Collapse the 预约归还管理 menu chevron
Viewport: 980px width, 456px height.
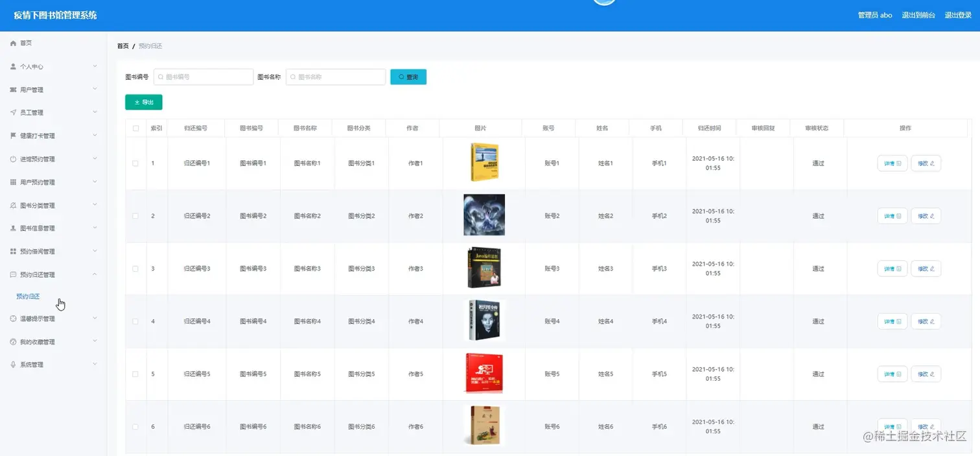pos(95,274)
